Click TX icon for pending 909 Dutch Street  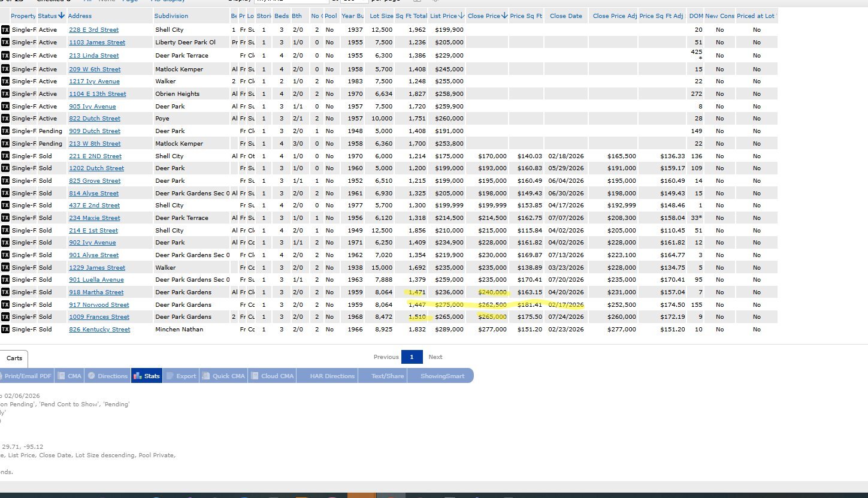[x=5, y=131]
